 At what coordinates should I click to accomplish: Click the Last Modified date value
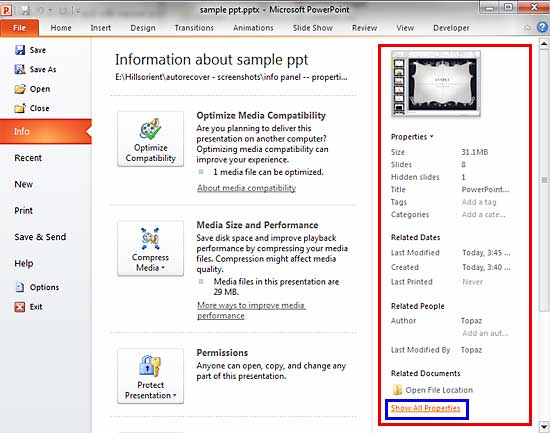tap(486, 253)
